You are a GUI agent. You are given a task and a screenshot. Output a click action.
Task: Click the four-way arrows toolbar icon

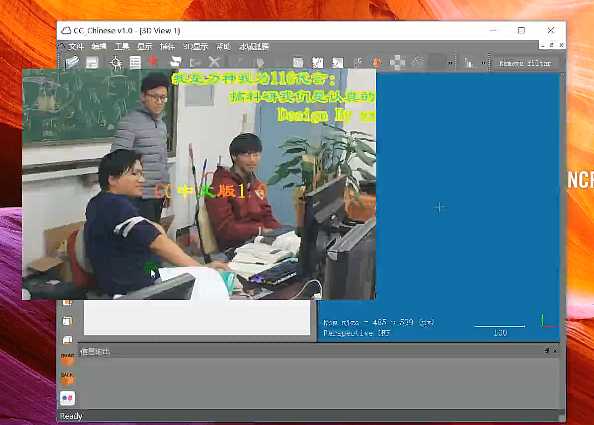click(x=397, y=62)
